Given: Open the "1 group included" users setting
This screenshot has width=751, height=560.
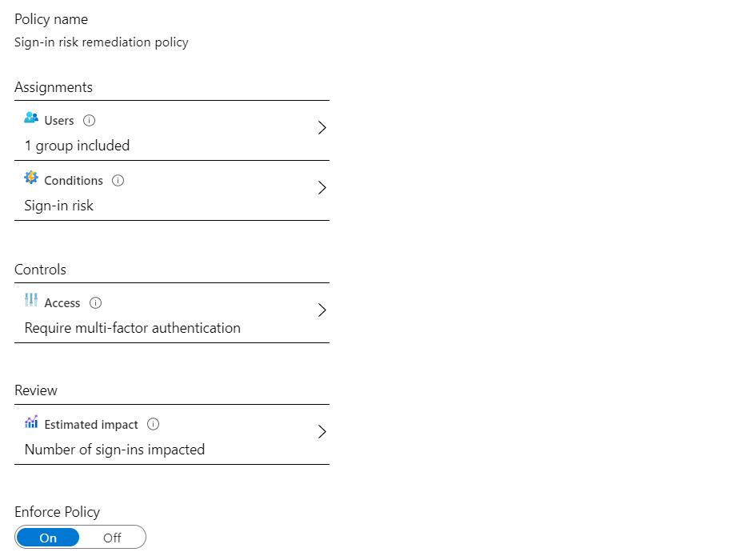Looking at the screenshot, I should (77, 146).
